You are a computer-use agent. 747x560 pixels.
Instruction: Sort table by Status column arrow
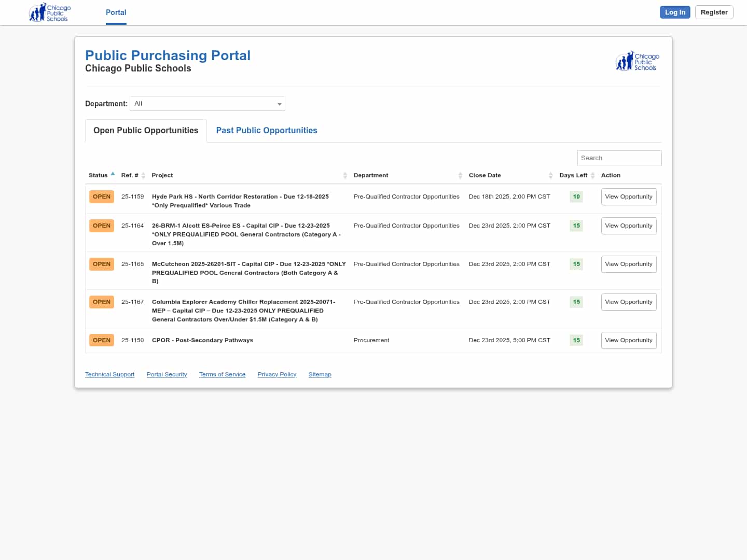pyautogui.click(x=113, y=174)
